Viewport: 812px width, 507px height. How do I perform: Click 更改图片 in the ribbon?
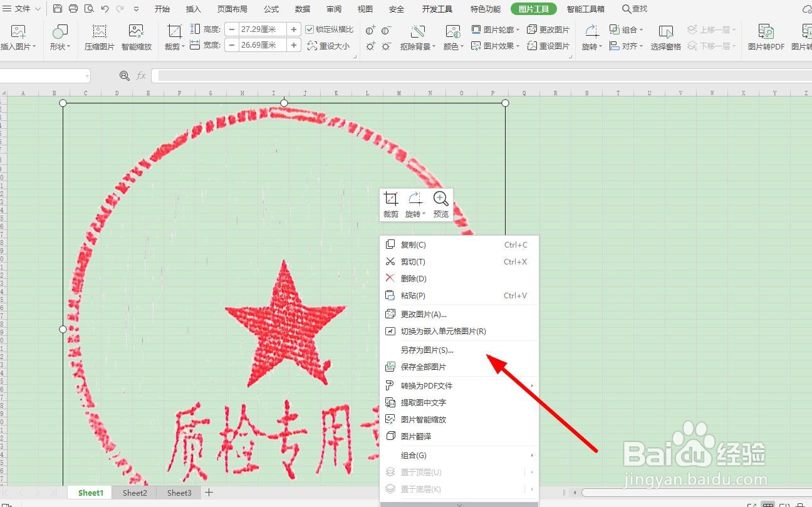[x=548, y=29]
